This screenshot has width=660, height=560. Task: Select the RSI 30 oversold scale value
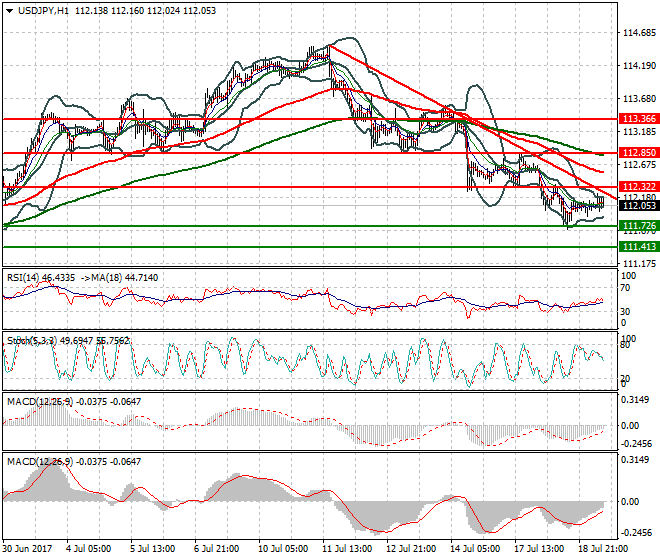(625, 312)
